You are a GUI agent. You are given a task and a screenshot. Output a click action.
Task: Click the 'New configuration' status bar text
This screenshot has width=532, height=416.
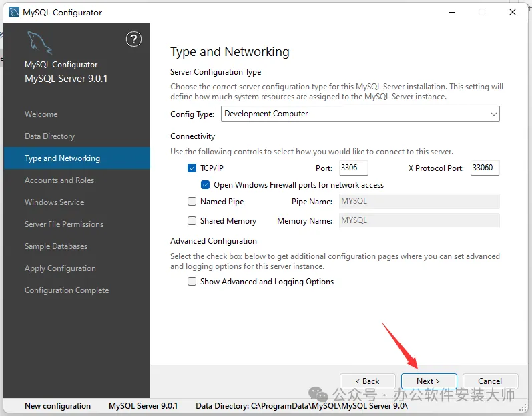point(57,406)
